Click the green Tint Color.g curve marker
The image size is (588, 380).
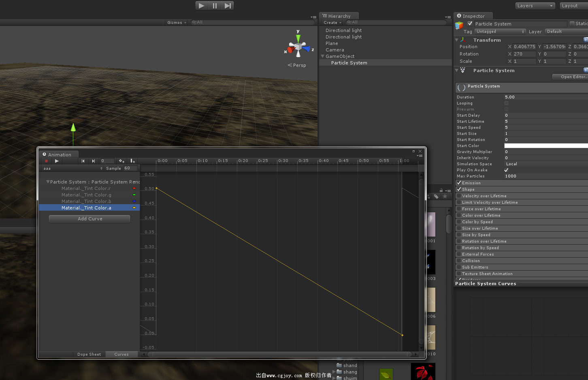(x=134, y=195)
